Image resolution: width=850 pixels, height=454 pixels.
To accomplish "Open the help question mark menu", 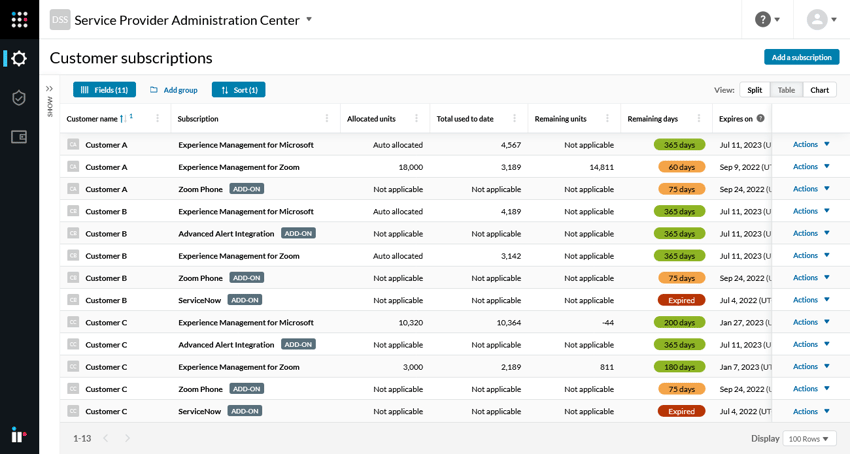I will [768, 19].
